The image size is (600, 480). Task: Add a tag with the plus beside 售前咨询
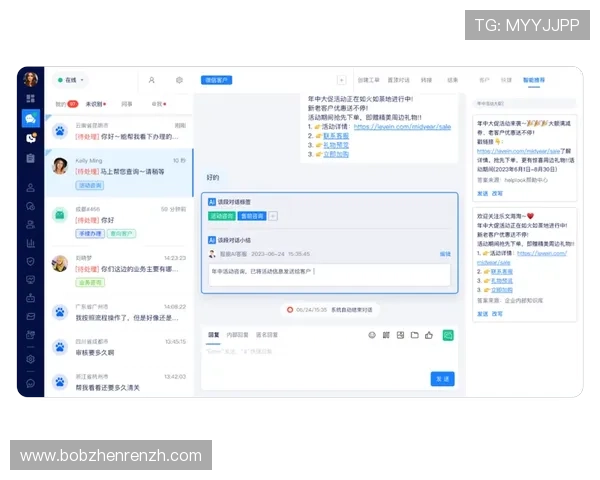(273, 216)
